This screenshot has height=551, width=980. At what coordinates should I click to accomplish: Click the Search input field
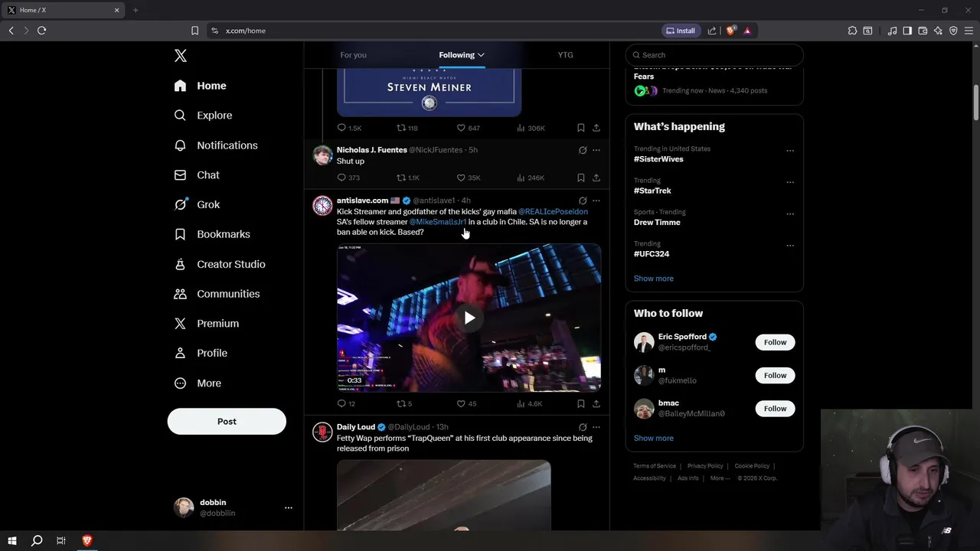pyautogui.click(x=714, y=55)
